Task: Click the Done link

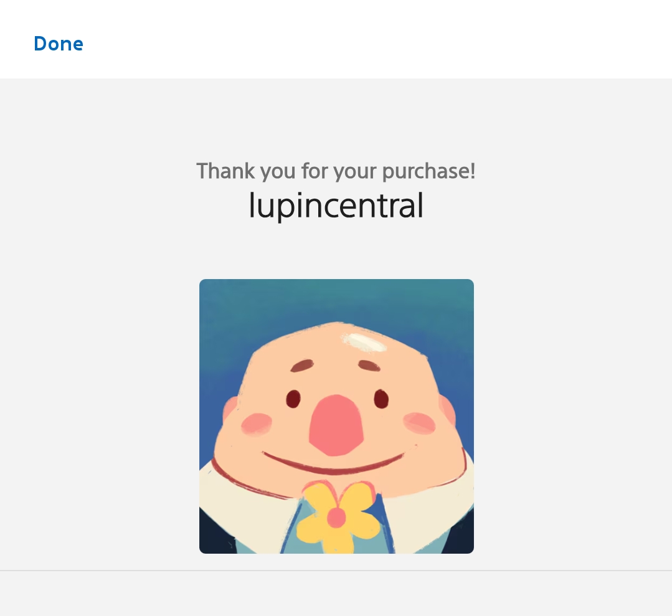Action: click(58, 44)
